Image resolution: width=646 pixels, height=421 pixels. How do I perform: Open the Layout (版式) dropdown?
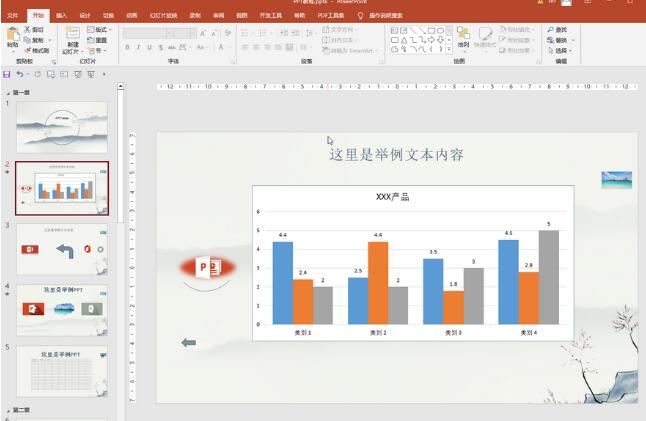[x=99, y=29]
